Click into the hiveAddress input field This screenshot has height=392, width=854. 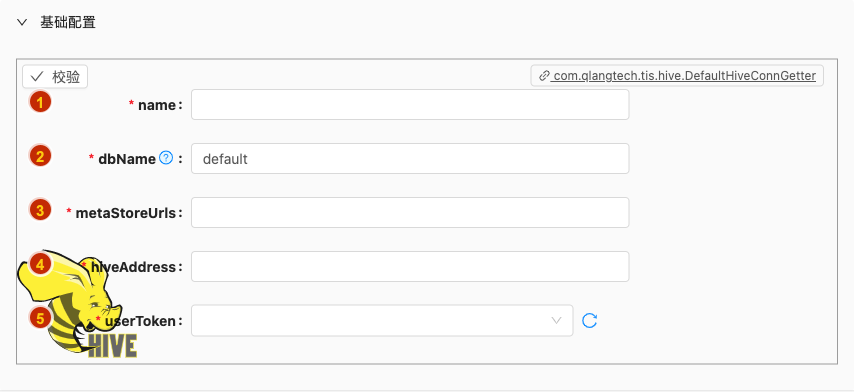point(410,266)
